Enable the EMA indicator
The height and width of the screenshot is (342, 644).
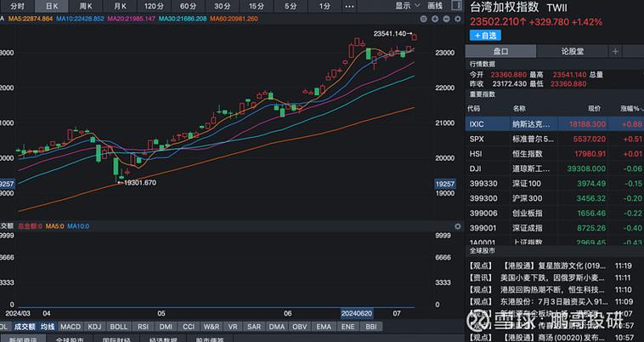pos(324,327)
